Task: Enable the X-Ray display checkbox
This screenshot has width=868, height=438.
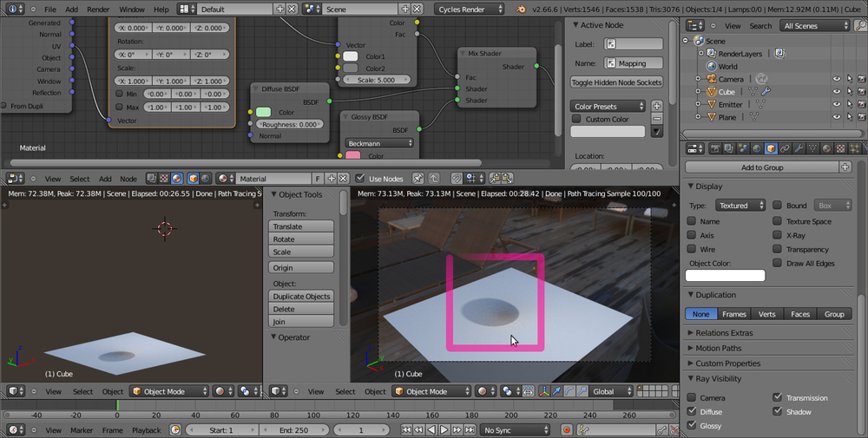Action: pyautogui.click(x=778, y=235)
